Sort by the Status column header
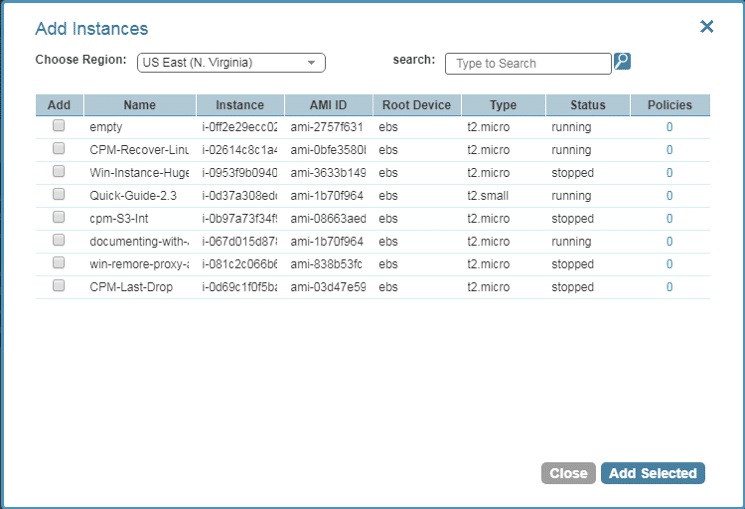Viewport: 745px width, 509px height. 588,105
